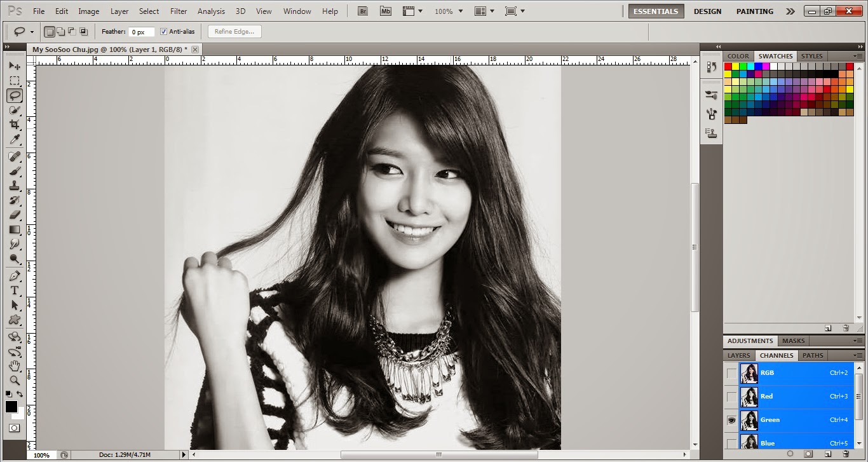Switch to the Design workspace

coord(707,11)
